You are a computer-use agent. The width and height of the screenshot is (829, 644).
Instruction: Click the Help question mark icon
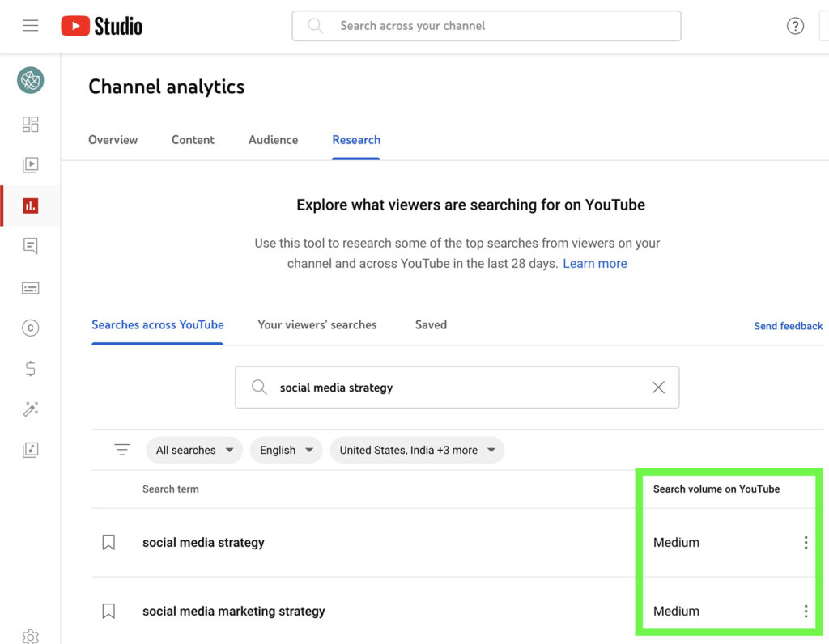pyautogui.click(x=795, y=25)
